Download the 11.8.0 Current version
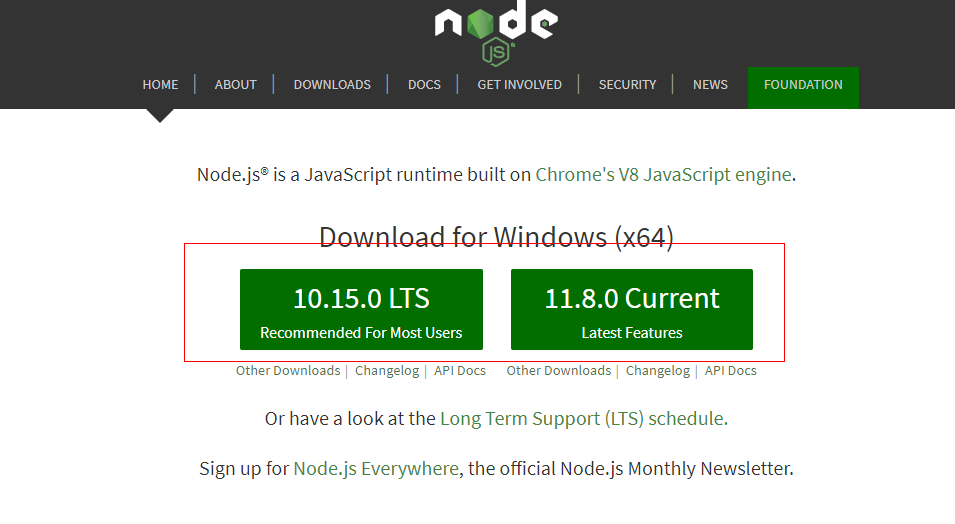 coord(632,309)
